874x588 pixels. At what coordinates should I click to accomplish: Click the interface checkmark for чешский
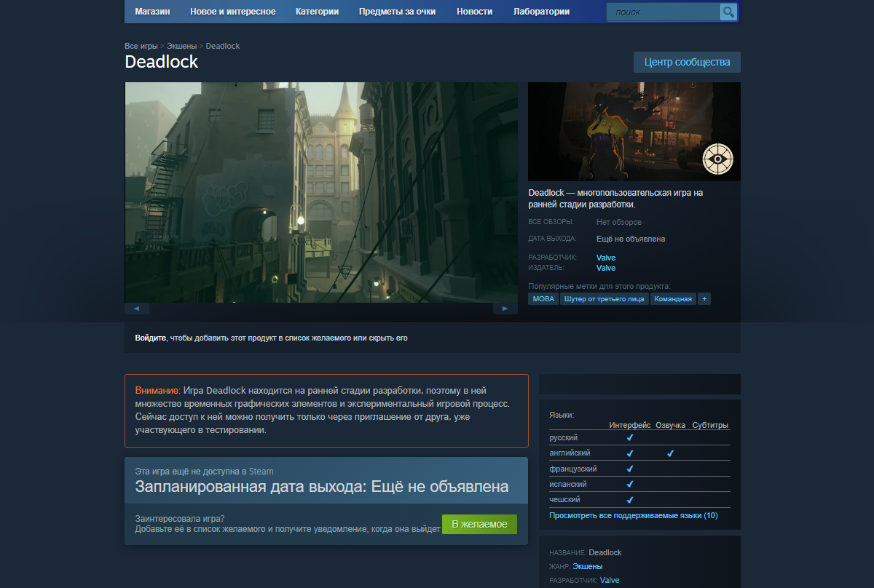(x=629, y=499)
